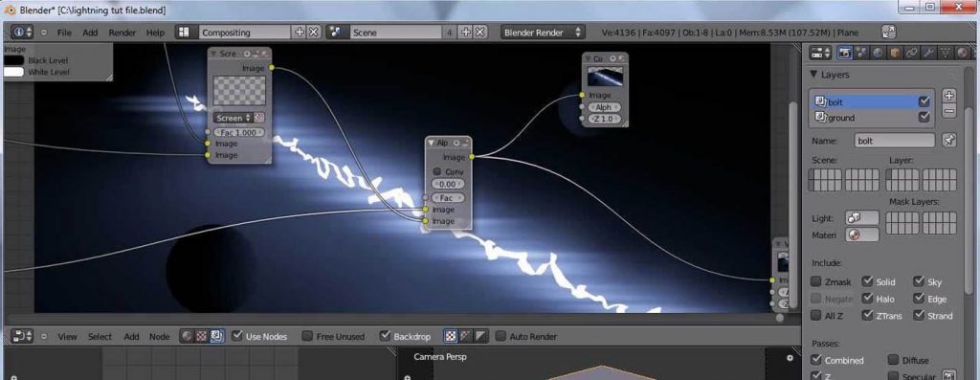Select the compositing nodes tree type

pos(216,336)
